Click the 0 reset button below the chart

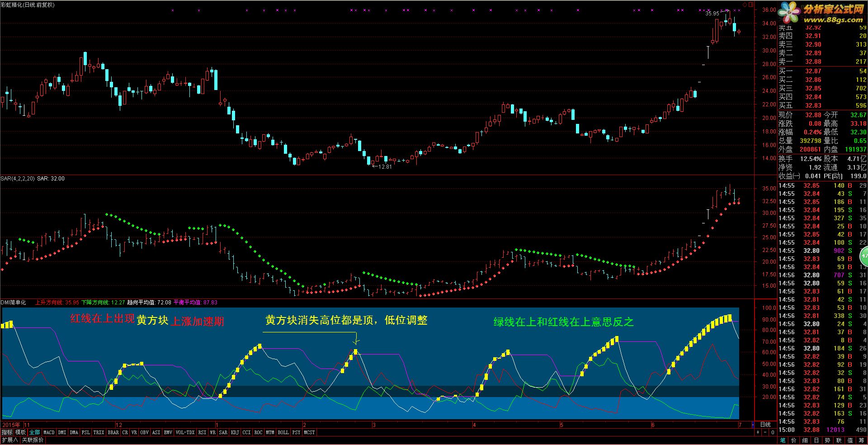(x=773, y=432)
